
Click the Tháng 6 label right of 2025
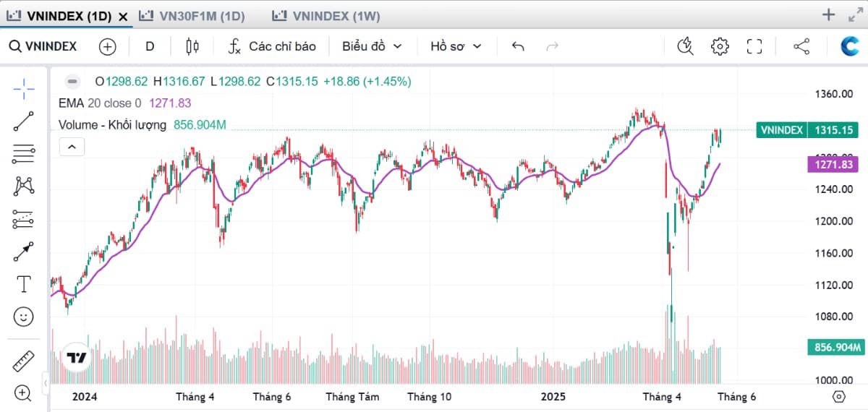[x=736, y=397]
